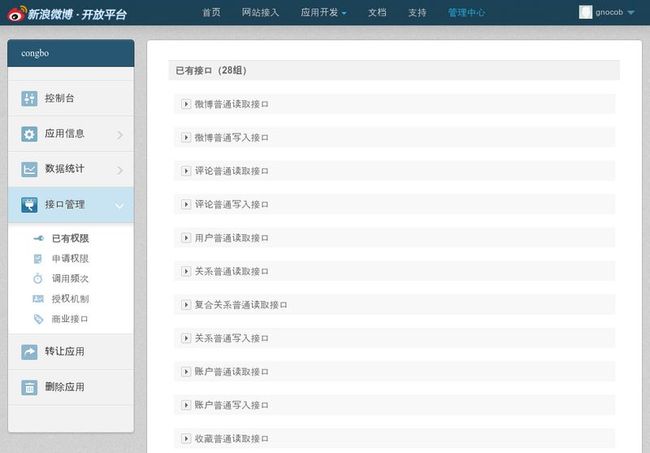Screen dimensions: 650x453
Task: Select 商业接口 in sidebar submenu
Action: click(x=70, y=319)
